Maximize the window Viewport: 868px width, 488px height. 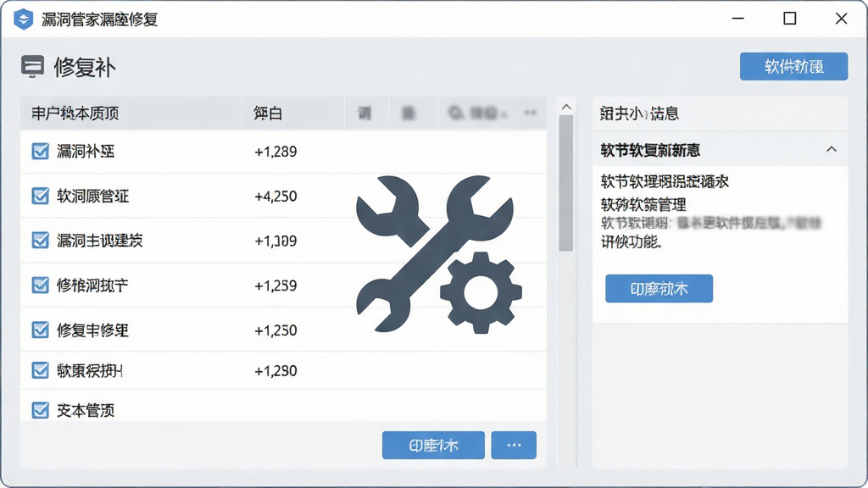coord(790,19)
